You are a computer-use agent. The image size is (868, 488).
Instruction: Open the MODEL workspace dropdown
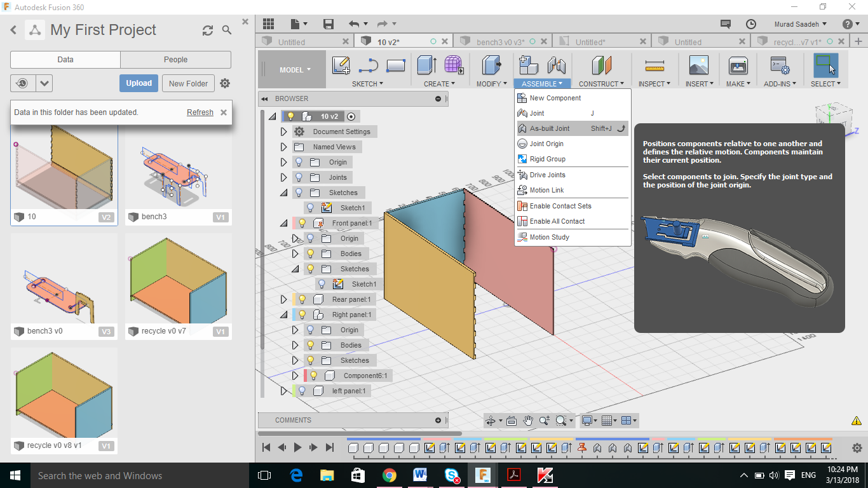pyautogui.click(x=292, y=70)
